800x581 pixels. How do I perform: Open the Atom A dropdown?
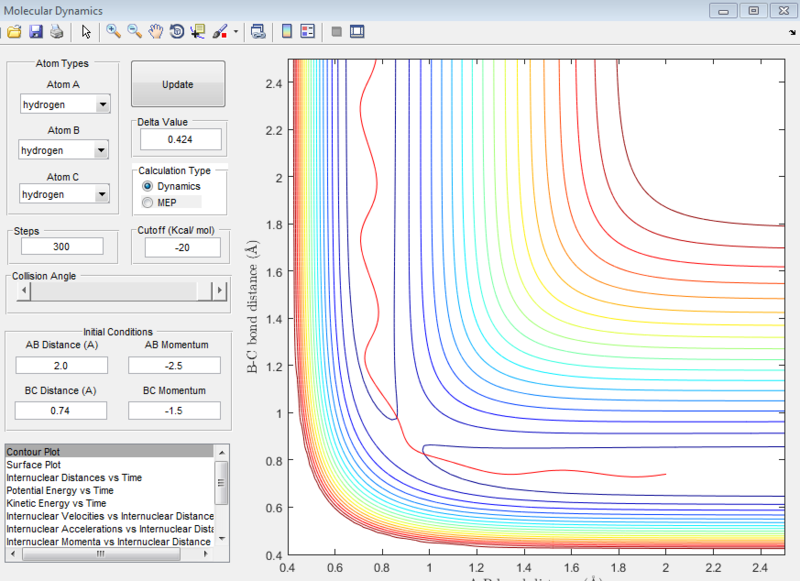(x=102, y=105)
